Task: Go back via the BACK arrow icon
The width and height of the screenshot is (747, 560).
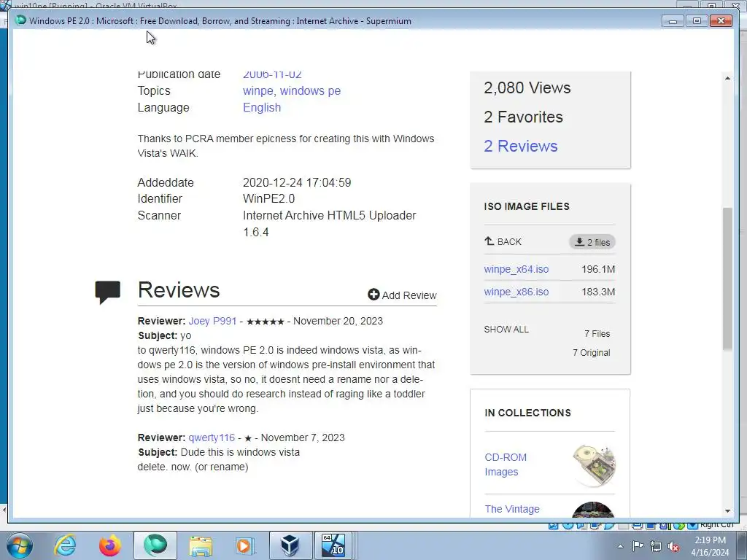Action: click(x=489, y=241)
